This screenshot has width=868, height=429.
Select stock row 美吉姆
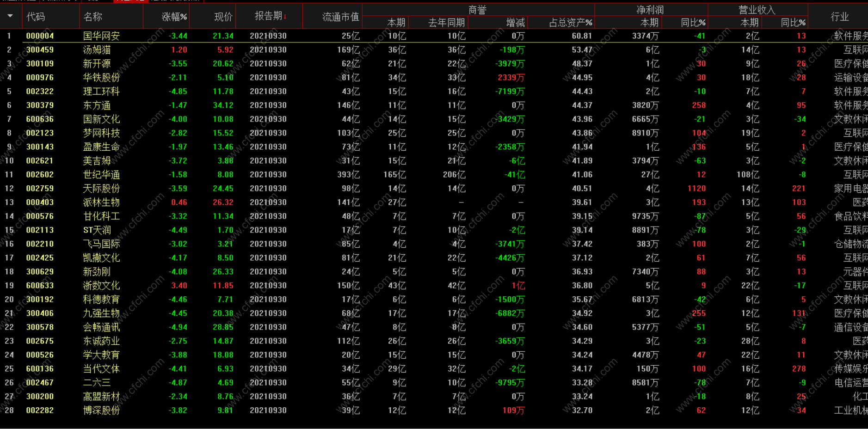(434, 160)
